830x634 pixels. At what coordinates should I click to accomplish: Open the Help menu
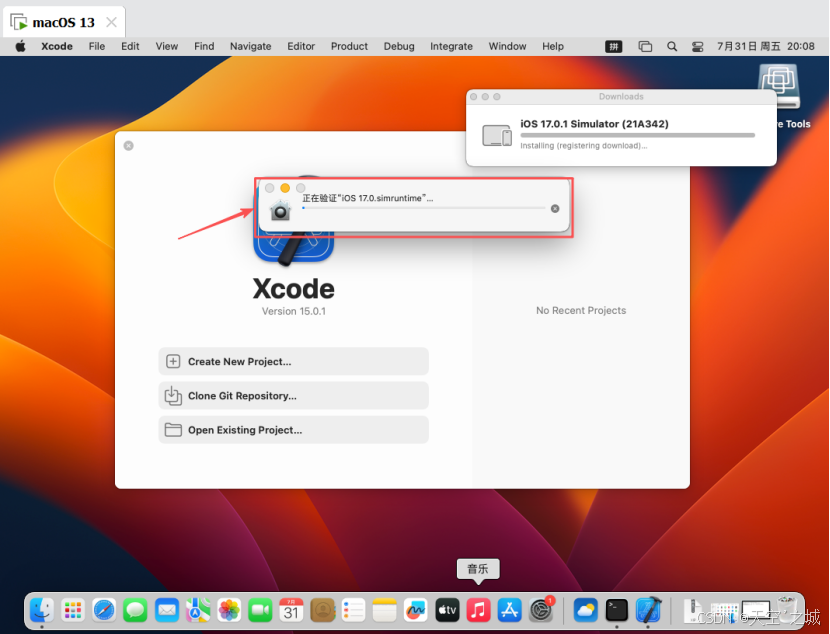click(x=553, y=46)
